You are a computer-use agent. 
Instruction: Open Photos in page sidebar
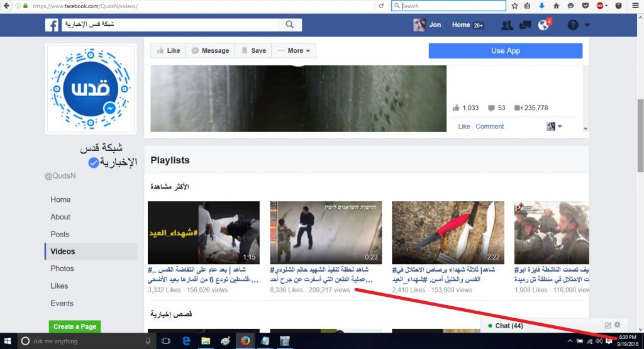[62, 269]
